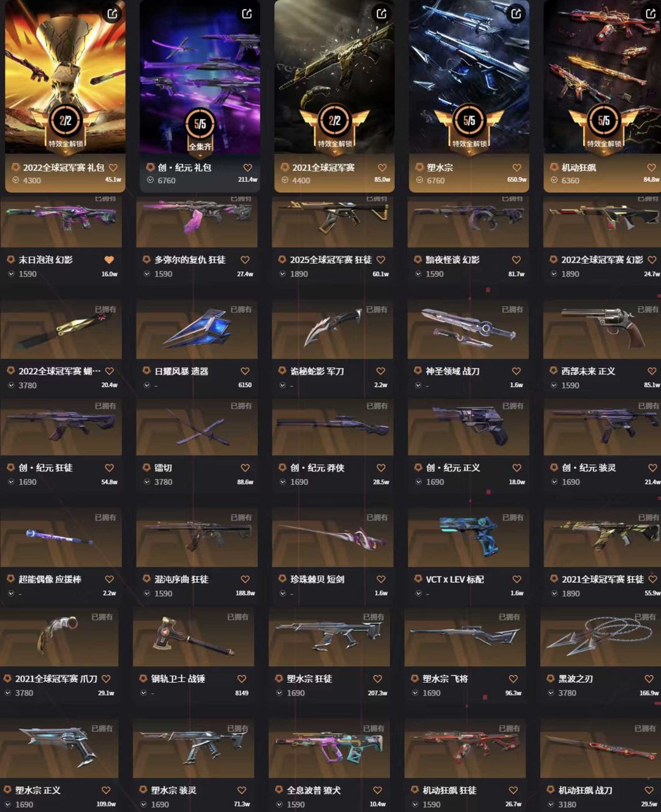Toggle favorite on 全息波普 獠犬
The image size is (661, 812).
(377, 790)
